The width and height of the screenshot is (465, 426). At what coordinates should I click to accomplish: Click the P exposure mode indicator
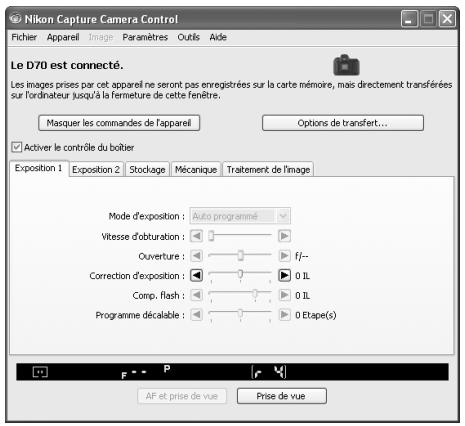[x=167, y=369]
